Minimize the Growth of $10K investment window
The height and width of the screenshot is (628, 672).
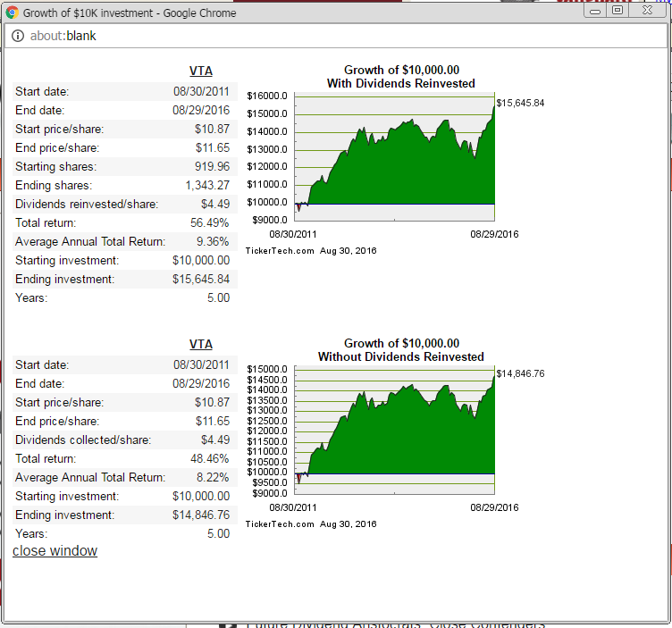(595, 11)
